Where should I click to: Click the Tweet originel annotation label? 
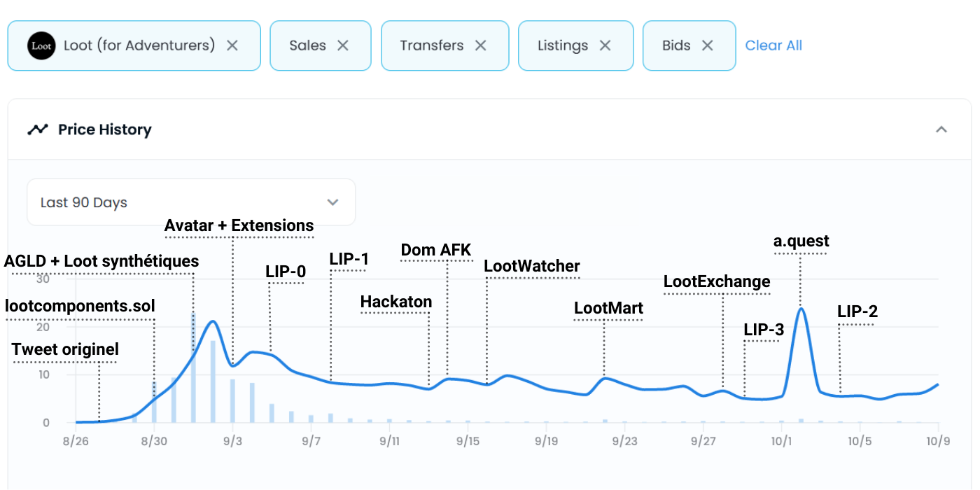(65, 349)
